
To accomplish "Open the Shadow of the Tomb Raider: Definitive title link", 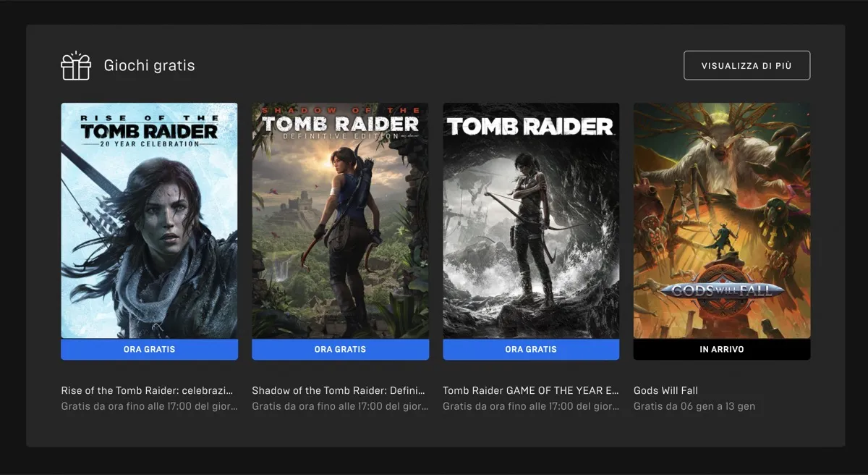I will [x=338, y=390].
